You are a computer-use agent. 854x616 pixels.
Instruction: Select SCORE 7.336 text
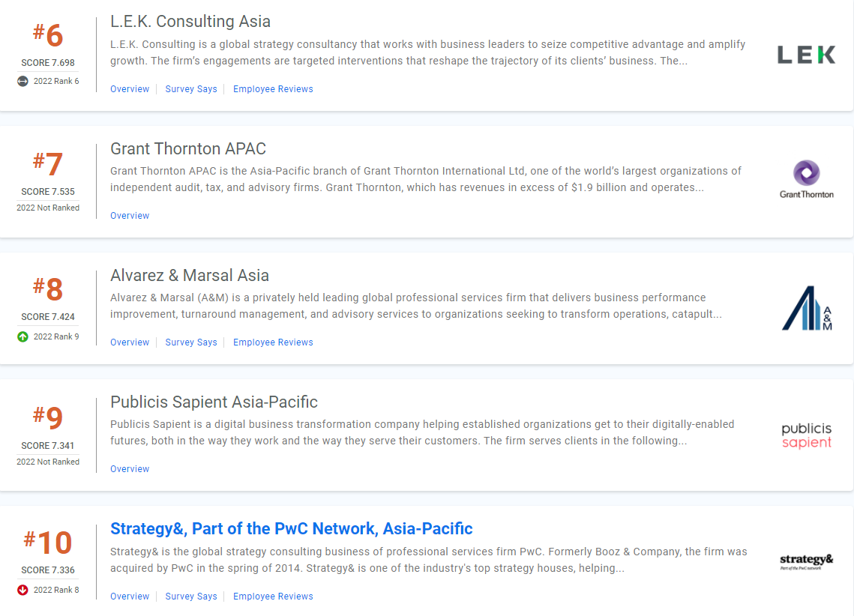coord(48,570)
